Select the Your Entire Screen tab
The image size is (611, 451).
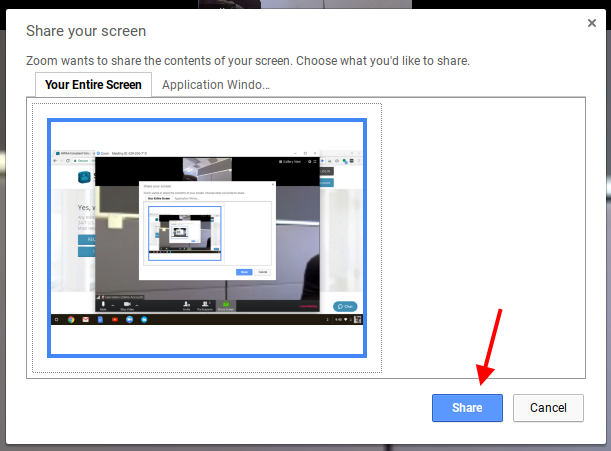tap(94, 85)
